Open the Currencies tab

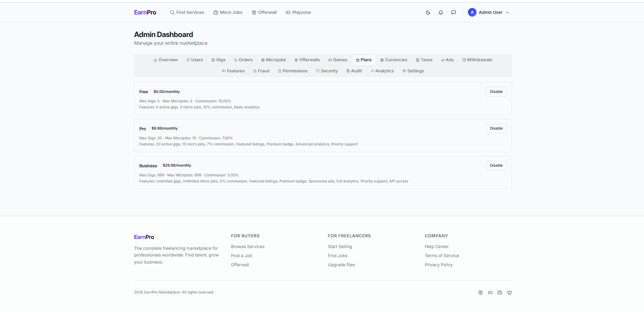click(x=394, y=60)
